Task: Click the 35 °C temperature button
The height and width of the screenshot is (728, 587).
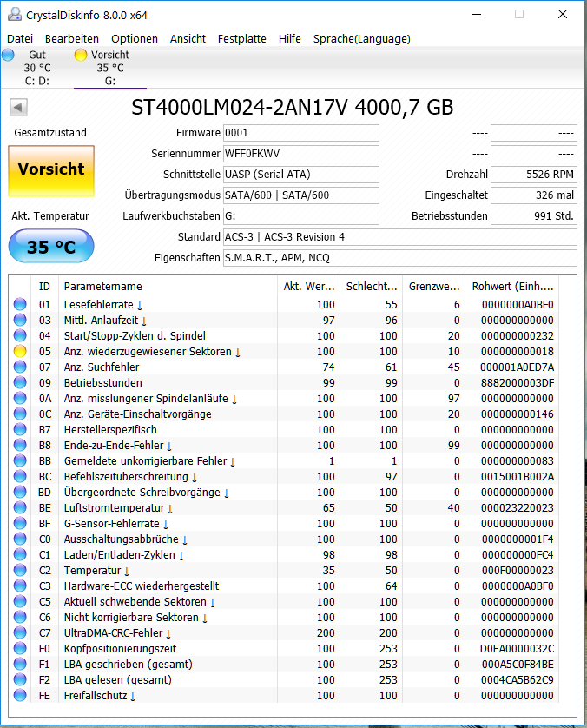Action: coord(51,246)
